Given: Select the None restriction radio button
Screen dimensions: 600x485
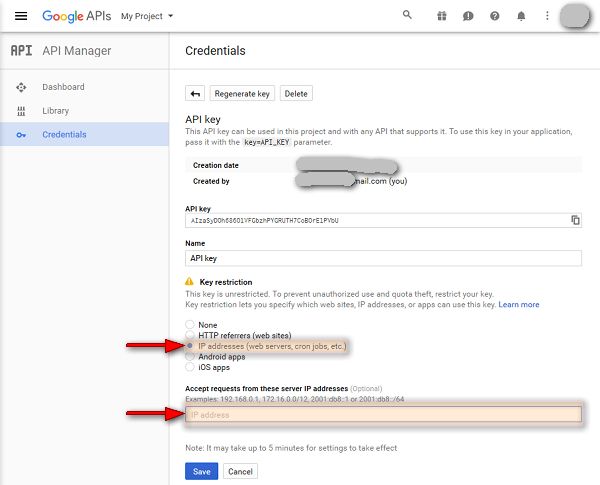Looking at the screenshot, I should point(190,324).
